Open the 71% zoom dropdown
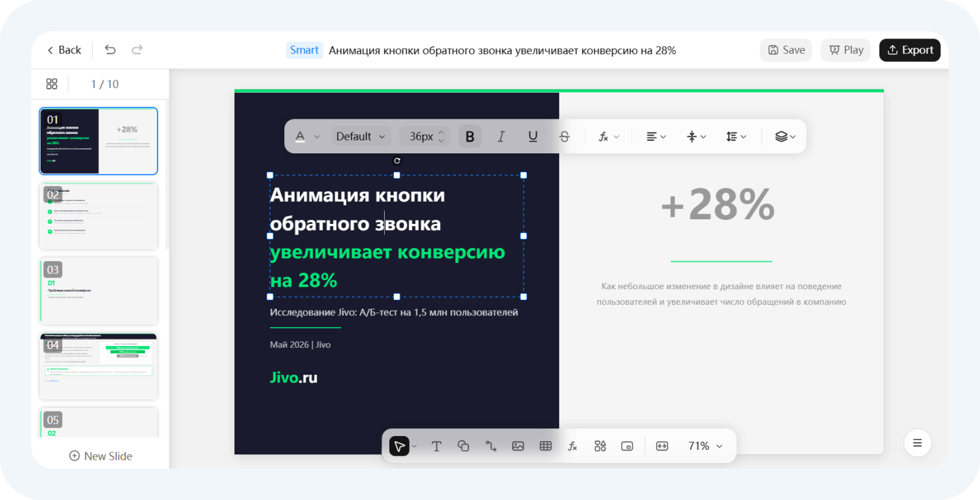 (706, 446)
